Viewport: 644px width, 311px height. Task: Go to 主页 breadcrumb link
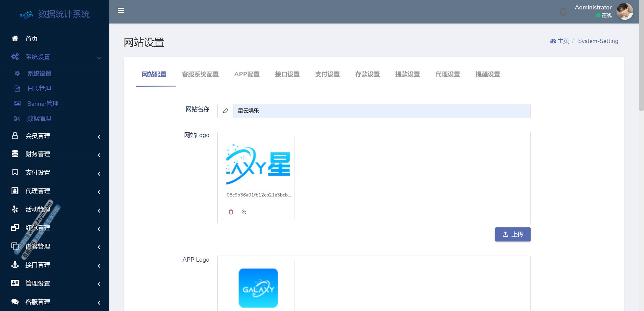click(563, 41)
